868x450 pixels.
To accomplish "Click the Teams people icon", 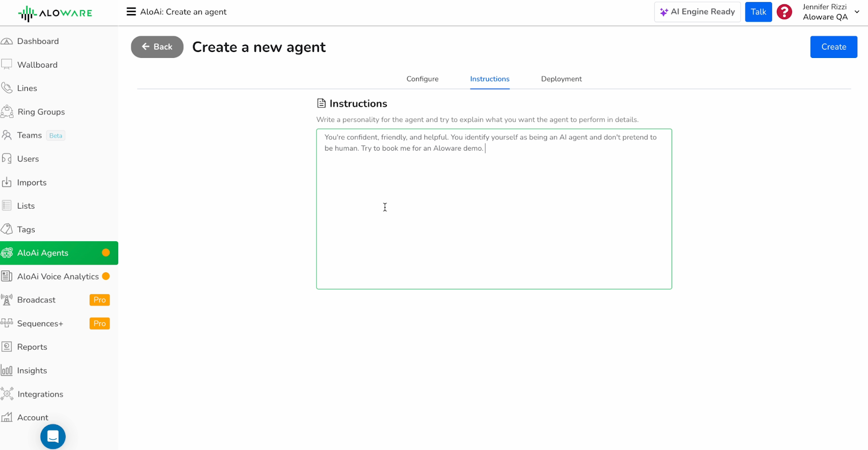I will 7,135.
